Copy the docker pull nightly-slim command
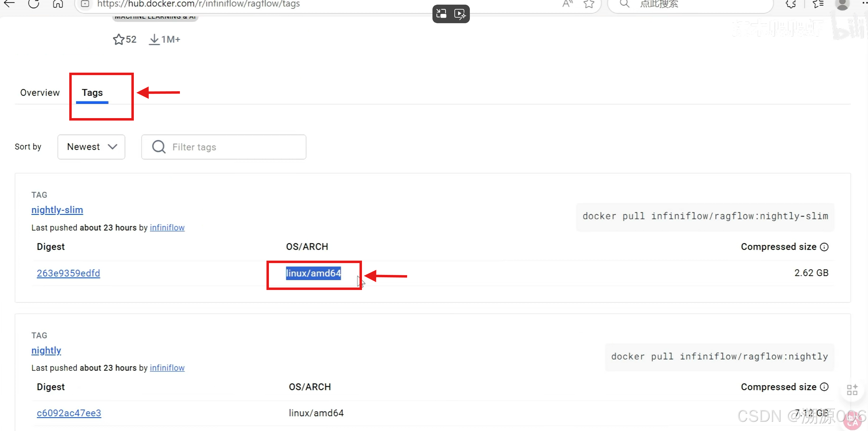 (705, 216)
